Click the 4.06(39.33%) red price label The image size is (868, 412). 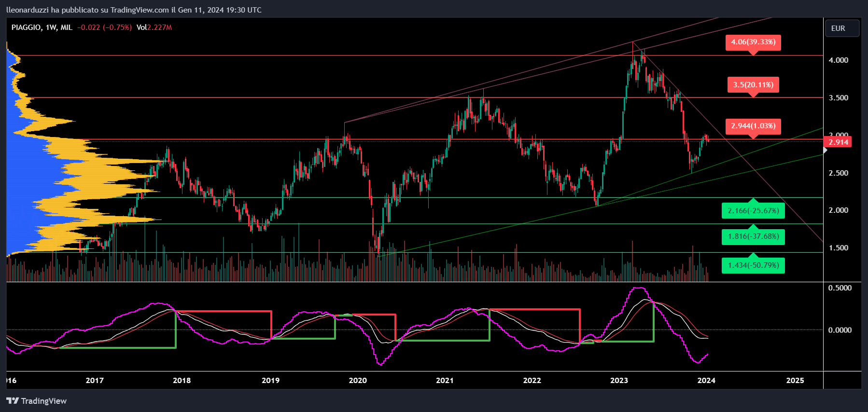pos(753,42)
